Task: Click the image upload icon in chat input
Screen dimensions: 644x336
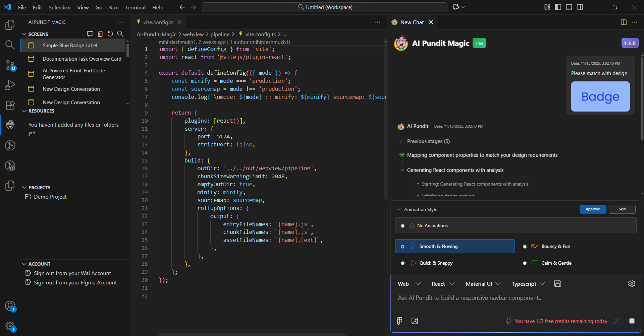Action: (415, 321)
